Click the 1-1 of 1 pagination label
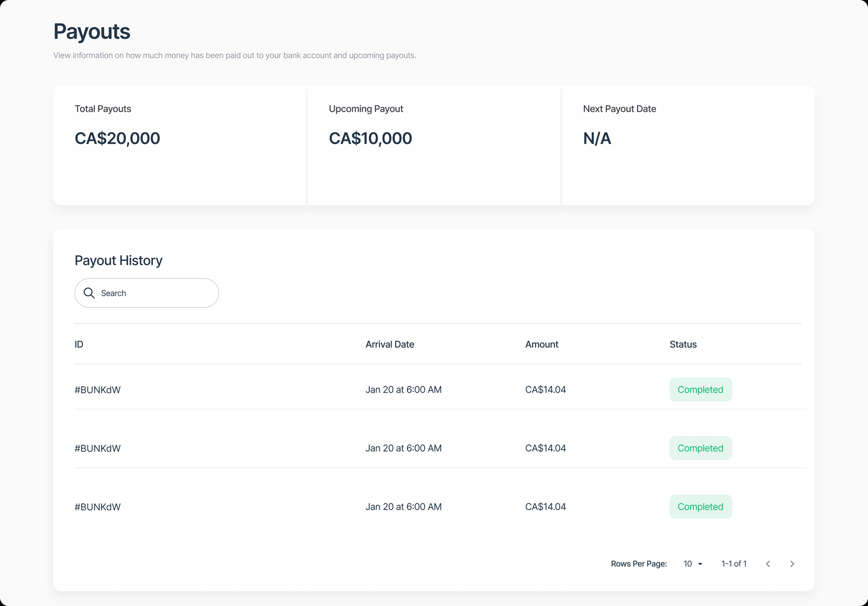The height and width of the screenshot is (606, 868). [734, 564]
